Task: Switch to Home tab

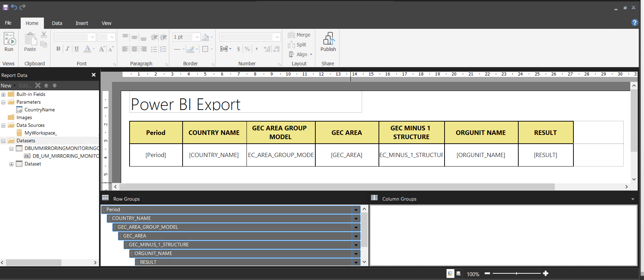Action: [32, 23]
